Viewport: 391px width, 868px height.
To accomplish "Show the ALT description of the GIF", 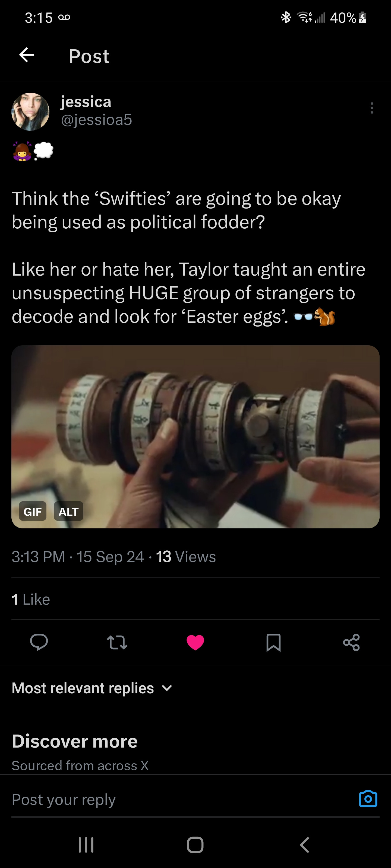I will pos(68,512).
